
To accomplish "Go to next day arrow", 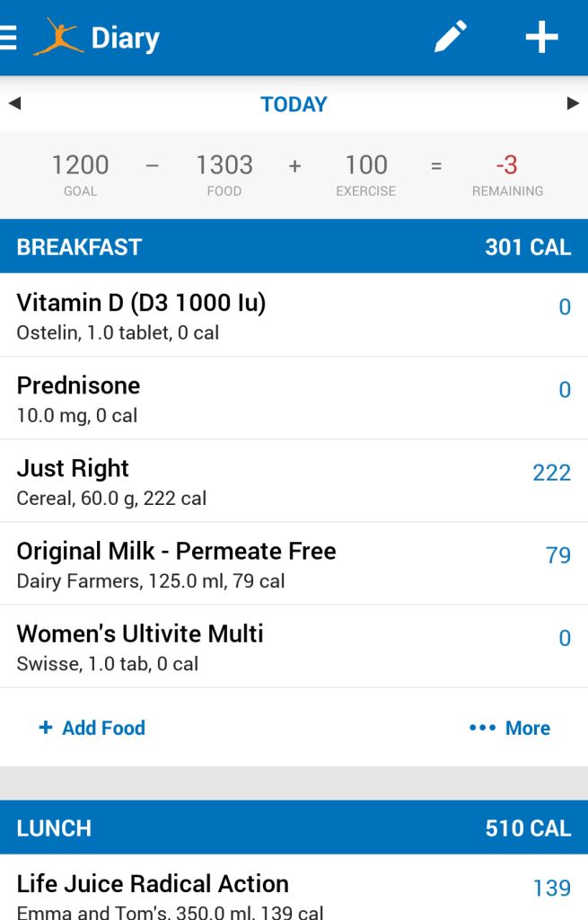I will click(x=573, y=104).
